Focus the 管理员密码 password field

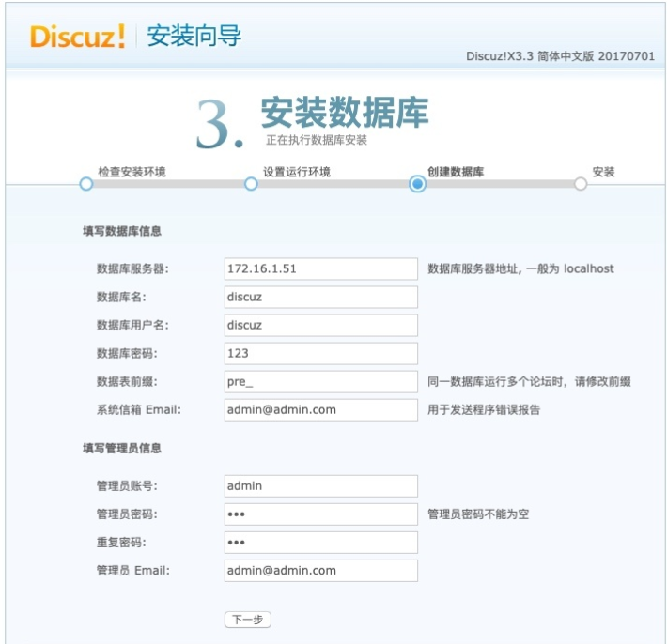pyautogui.click(x=320, y=514)
